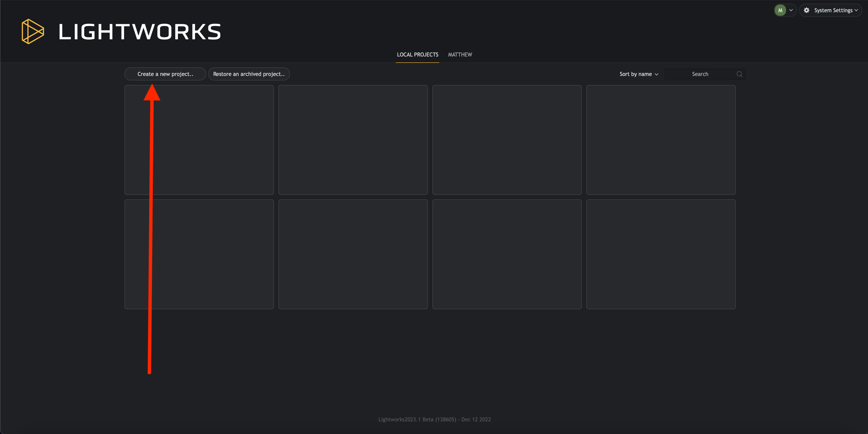Click Create a new project
The width and height of the screenshot is (868, 434).
coord(165,74)
